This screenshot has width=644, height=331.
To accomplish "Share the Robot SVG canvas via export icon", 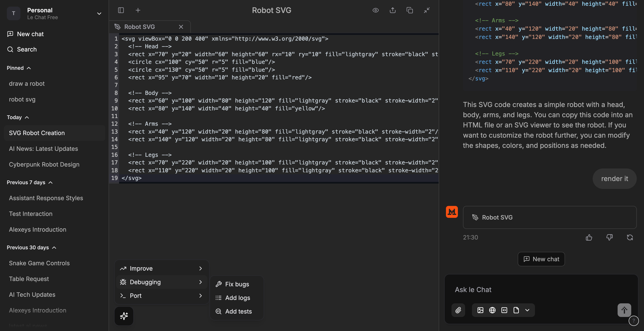I will pyautogui.click(x=392, y=10).
